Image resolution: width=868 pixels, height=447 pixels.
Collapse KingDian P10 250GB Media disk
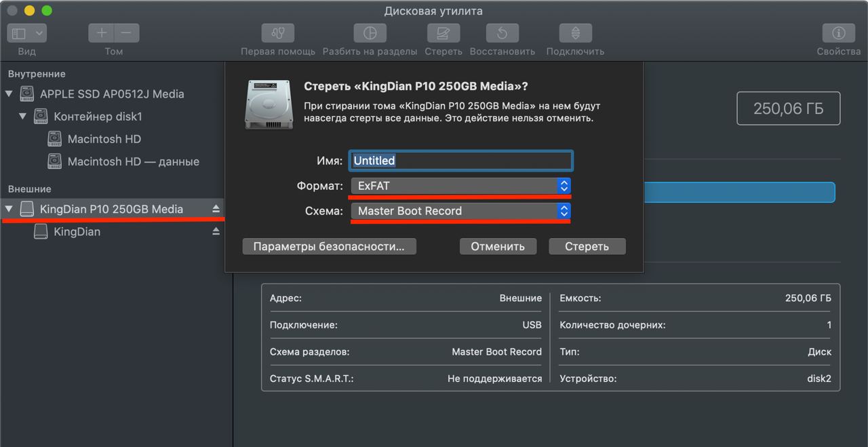click(x=9, y=209)
